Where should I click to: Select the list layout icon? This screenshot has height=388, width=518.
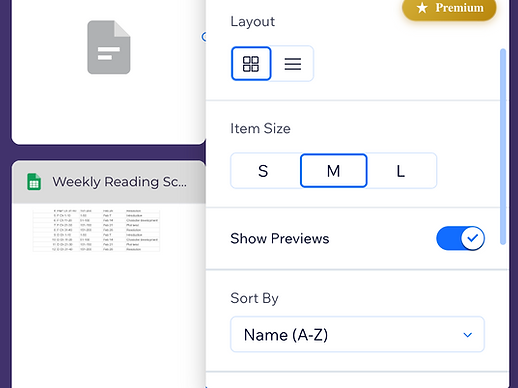293,64
